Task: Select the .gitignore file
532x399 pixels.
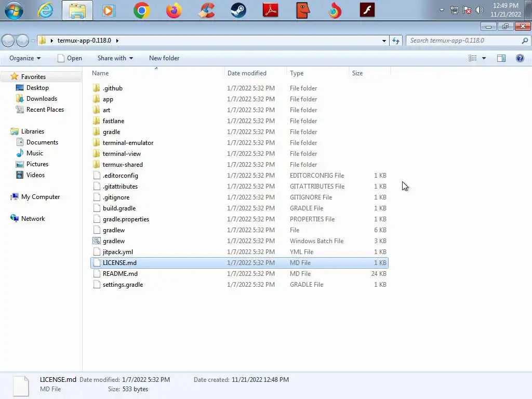Action: point(239,197)
